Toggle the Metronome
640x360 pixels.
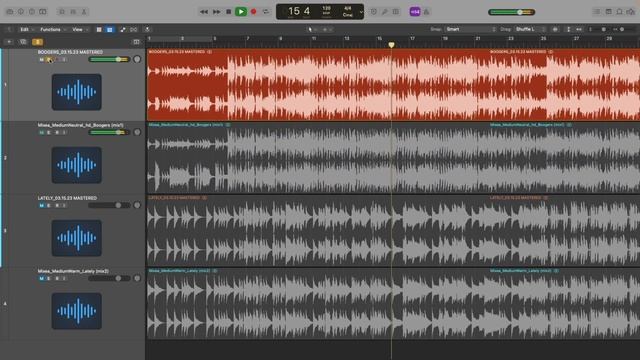pyautogui.click(x=427, y=12)
